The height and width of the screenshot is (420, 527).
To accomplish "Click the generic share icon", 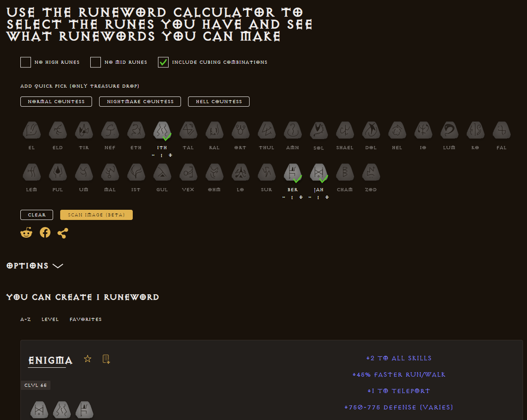I will [63, 233].
